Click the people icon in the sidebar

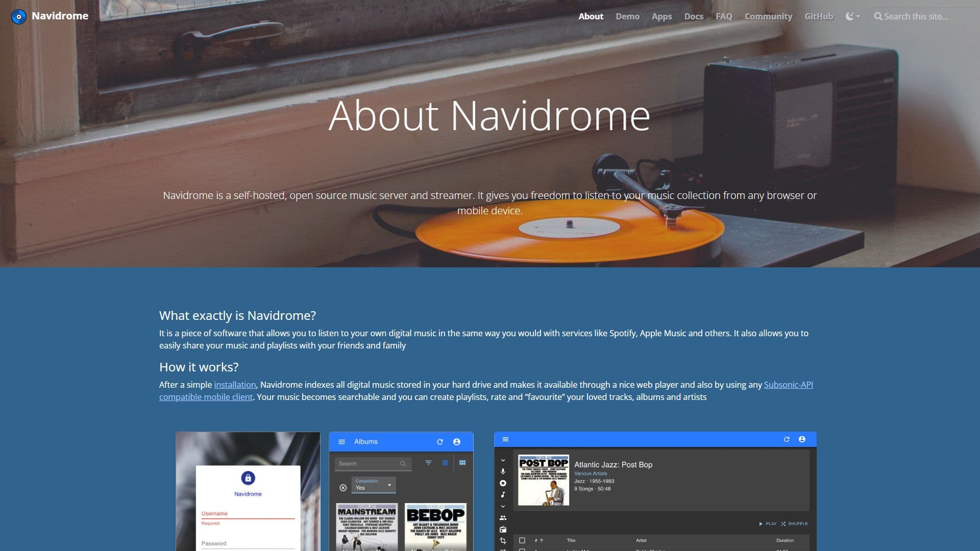coord(503,518)
